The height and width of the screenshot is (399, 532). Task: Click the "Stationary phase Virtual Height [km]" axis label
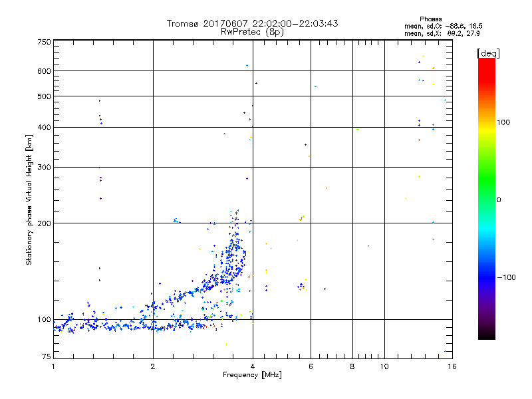tap(29, 200)
